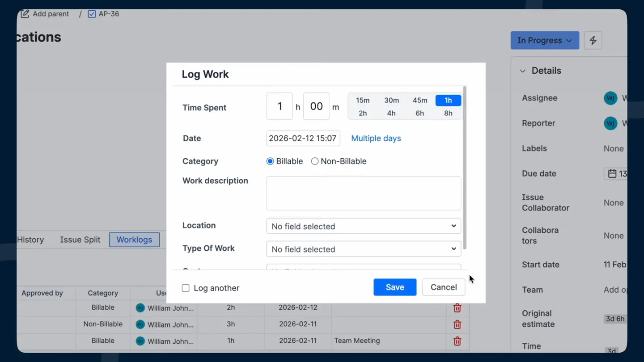Delete the 3h Non-Billable worklog
Viewport: 644px width, 362px height.
tap(457, 324)
